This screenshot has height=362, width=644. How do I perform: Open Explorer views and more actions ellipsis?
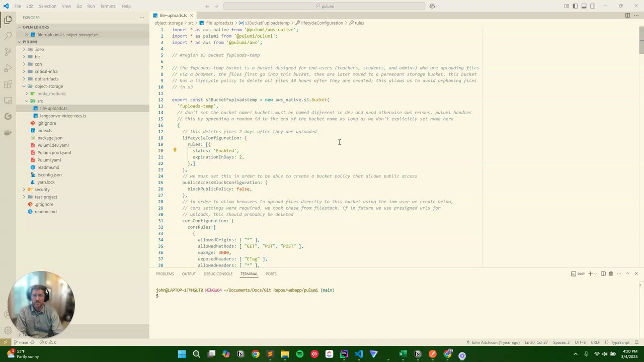pos(141,18)
